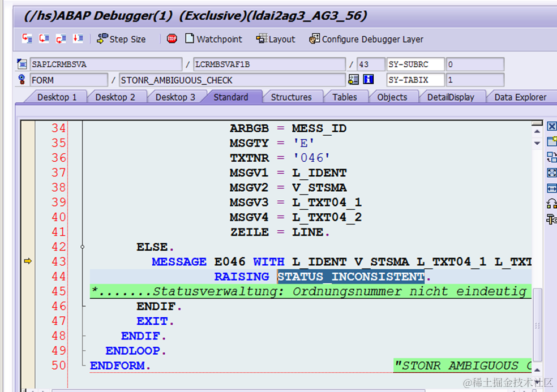
Task: Click the vertical scrollbar thumb of editor
Action: (x=537, y=325)
